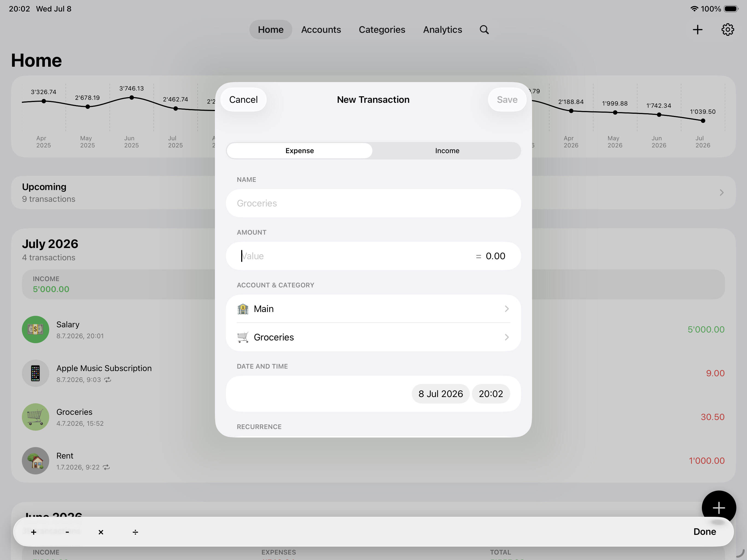
Task: Open the search magnifier in top navigation
Action: coord(484,30)
